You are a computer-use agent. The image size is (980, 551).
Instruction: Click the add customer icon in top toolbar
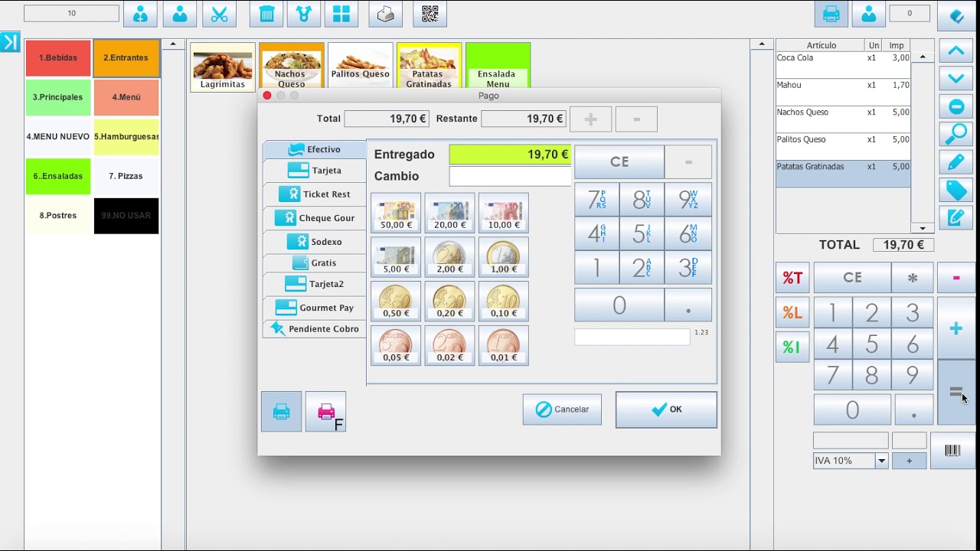(140, 14)
